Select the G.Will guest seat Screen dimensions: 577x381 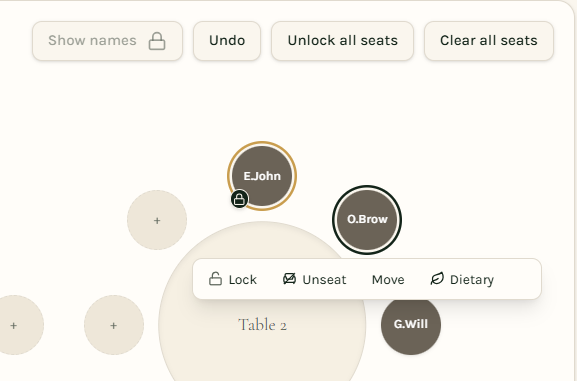(x=411, y=325)
